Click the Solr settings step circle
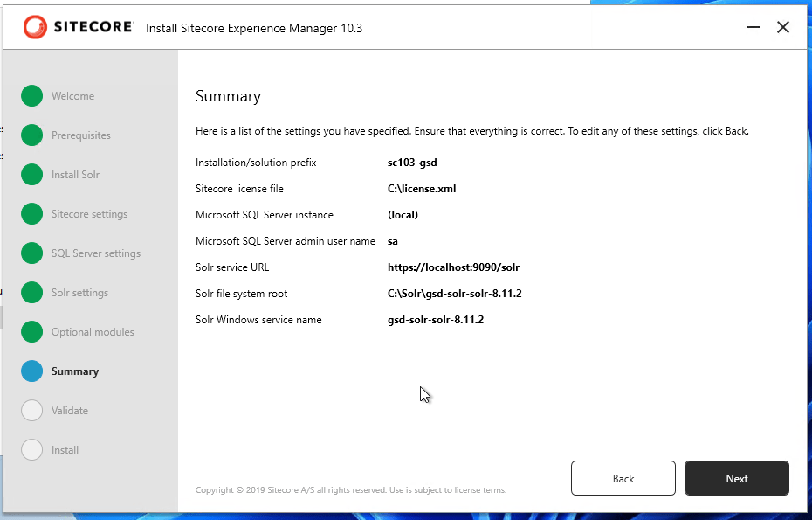Screen dimensions: 812x520 32,293
